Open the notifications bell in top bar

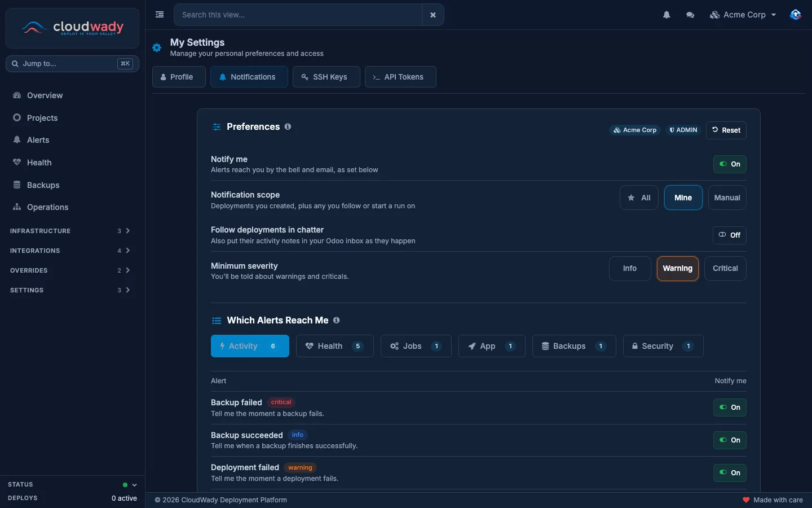[x=667, y=15]
